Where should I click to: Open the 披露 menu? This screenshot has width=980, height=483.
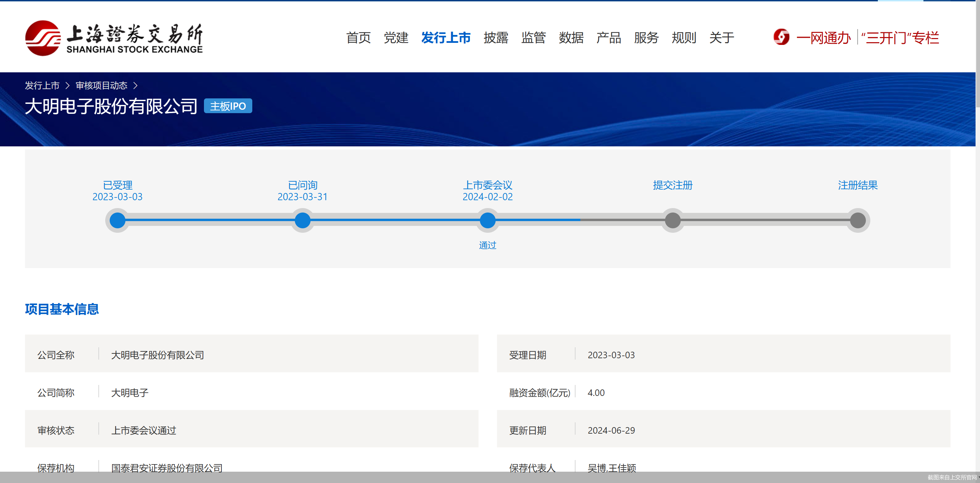point(496,38)
